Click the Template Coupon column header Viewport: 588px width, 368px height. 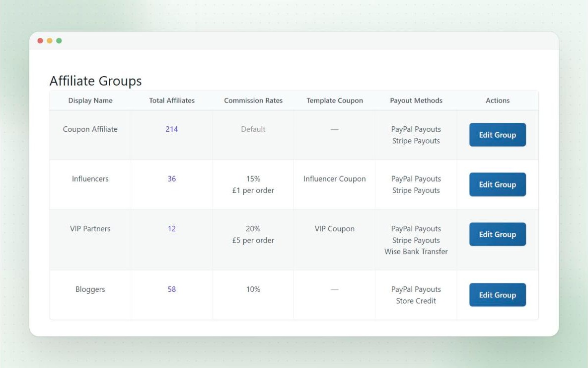tap(335, 100)
